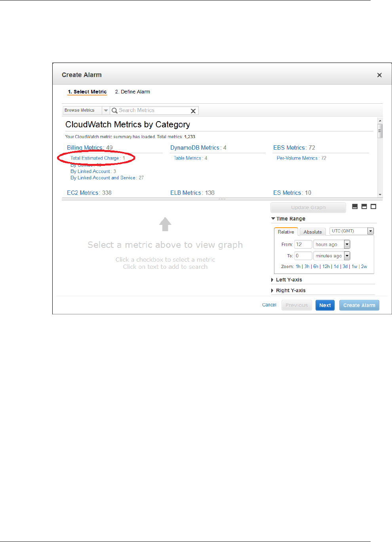
Task: Click the pane resize handle below the metrics list
Action: point(222,199)
